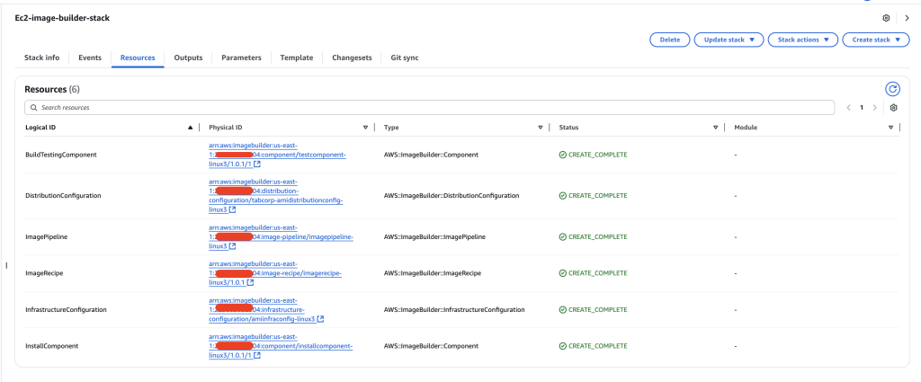Viewport: 921px width, 382px height.
Task: Collapse panel with right chevron at top
Action: coord(907,18)
